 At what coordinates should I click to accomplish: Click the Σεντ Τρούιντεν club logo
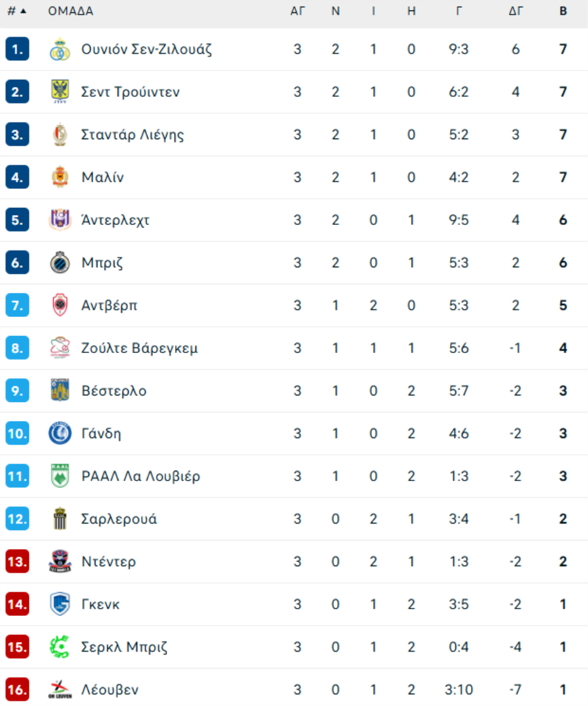click(x=60, y=92)
